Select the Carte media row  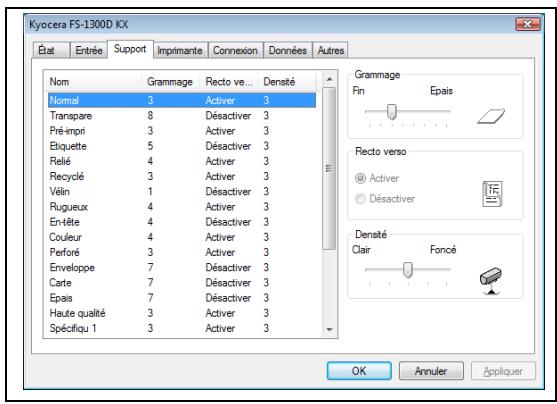tap(182, 283)
